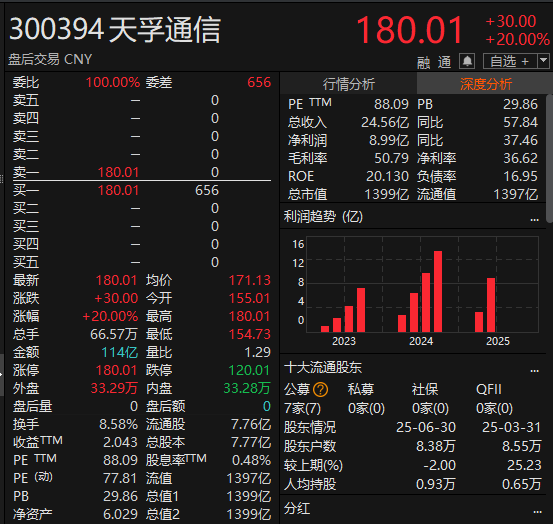The image size is (553, 524).
Task: Click 社保 shareholder heading
Action: [x=425, y=390]
